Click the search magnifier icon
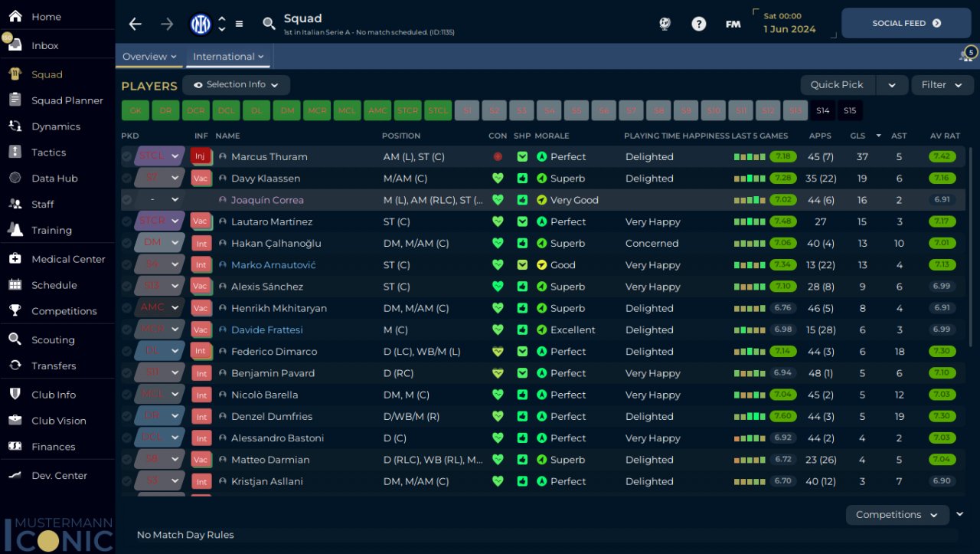The image size is (980, 554). pyautogui.click(x=269, y=24)
